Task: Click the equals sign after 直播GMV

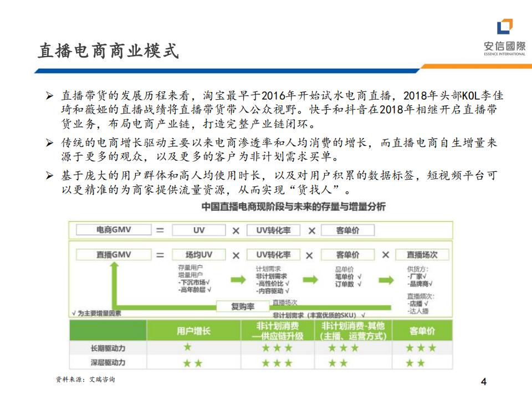Action: point(160,255)
